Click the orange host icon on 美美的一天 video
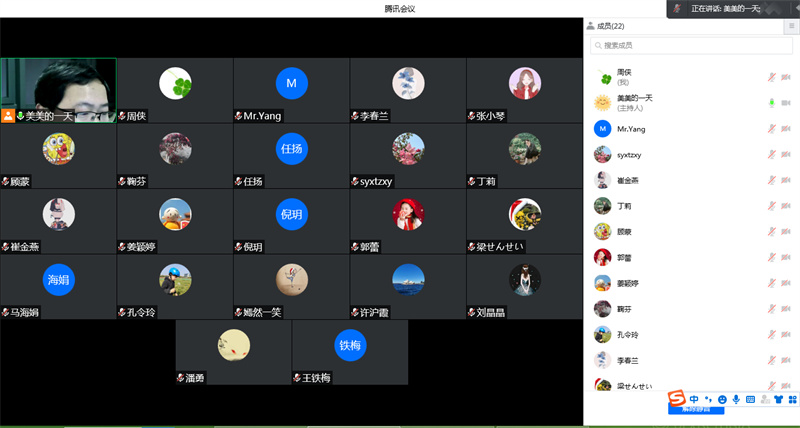 click(x=8, y=116)
